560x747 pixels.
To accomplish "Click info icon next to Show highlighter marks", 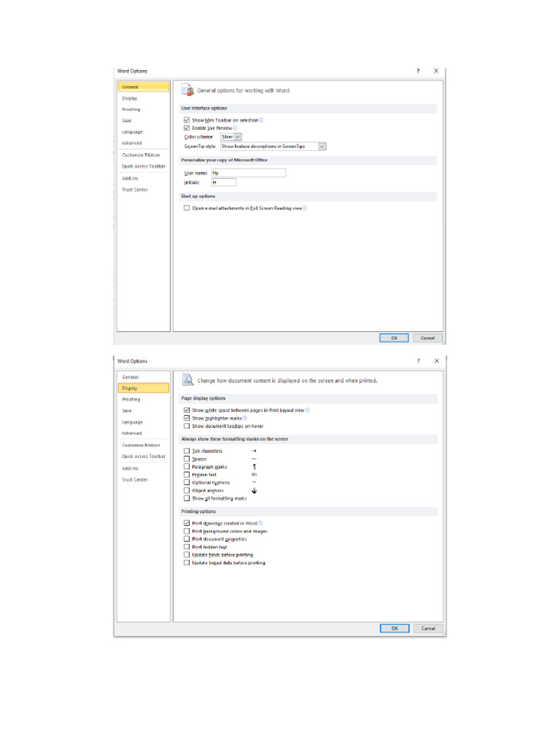I will pos(245,418).
